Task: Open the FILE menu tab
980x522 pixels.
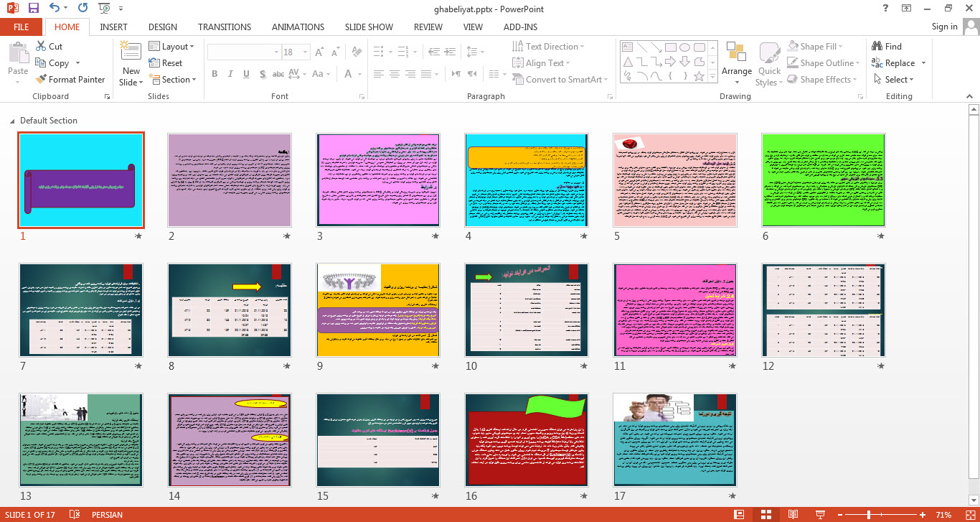Action: tap(22, 27)
